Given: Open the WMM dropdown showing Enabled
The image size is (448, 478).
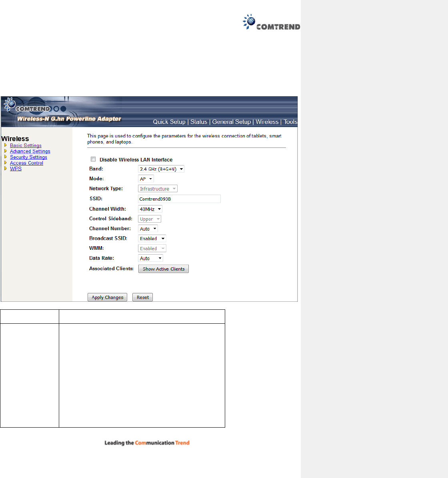Looking at the screenshot, I should tap(152, 249).
